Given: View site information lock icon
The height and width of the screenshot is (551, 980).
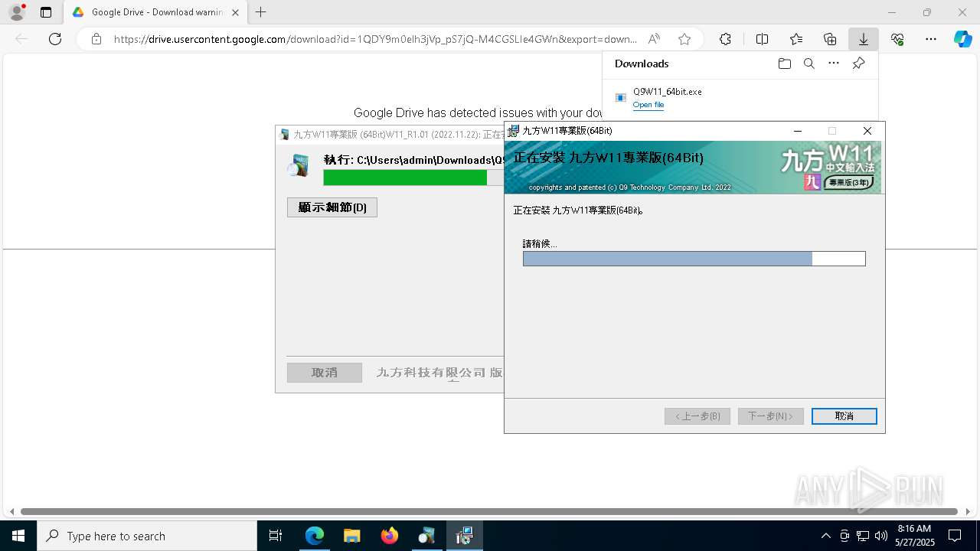Looking at the screenshot, I should click(96, 39).
